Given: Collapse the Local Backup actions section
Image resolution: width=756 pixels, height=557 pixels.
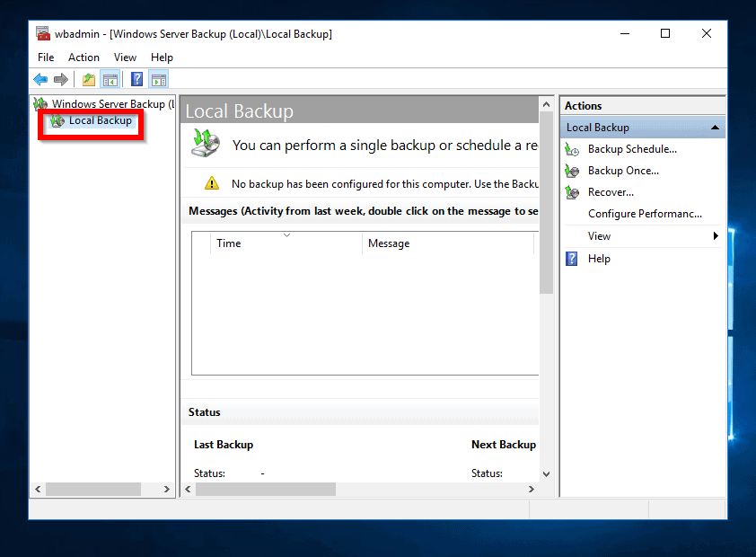Looking at the screenshot, I should click(715, 128).
